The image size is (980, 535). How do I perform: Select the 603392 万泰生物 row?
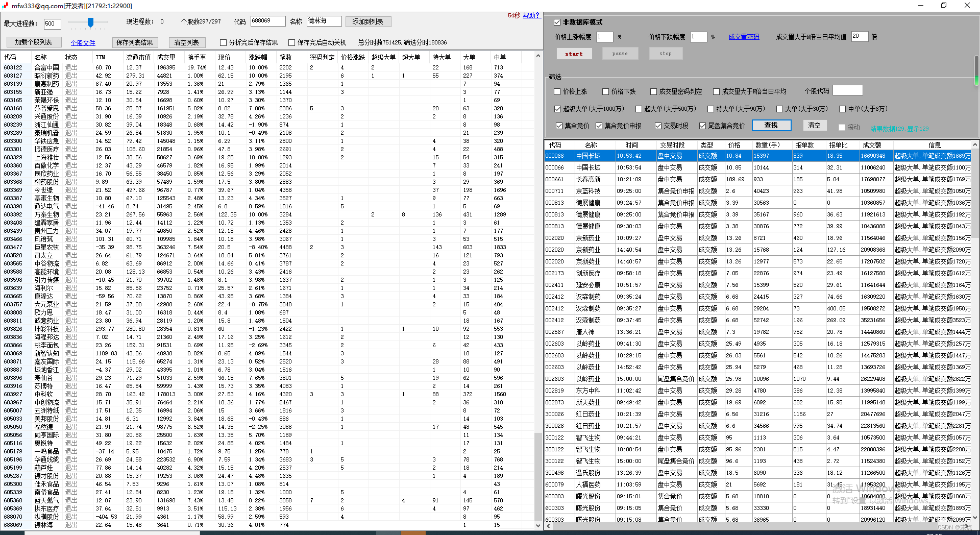coord(268,214)
